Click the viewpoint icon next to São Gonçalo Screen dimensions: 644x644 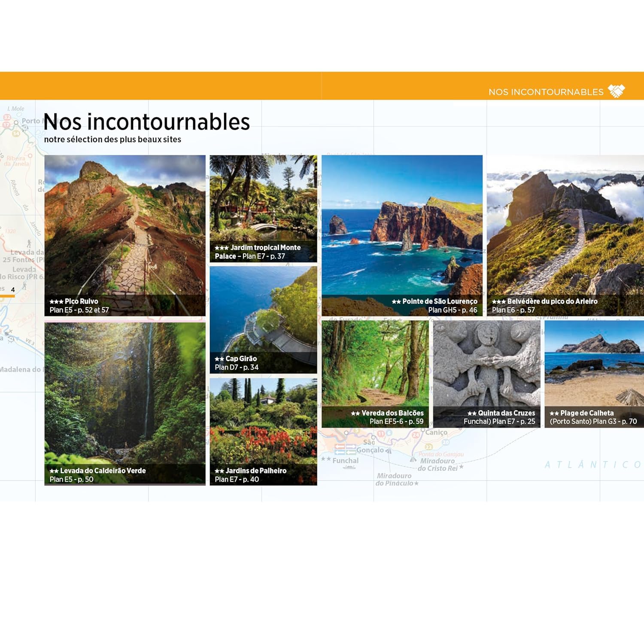[389, 450]
